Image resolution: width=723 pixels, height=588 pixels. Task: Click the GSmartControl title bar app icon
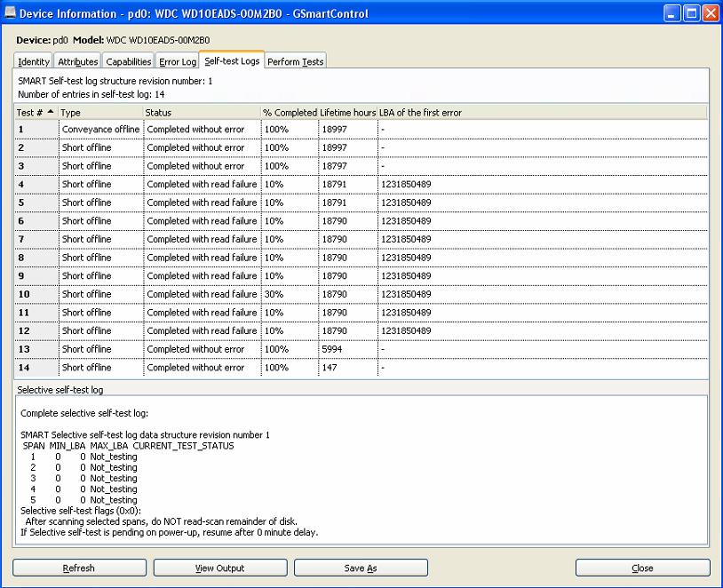click(x=10, y=13)
